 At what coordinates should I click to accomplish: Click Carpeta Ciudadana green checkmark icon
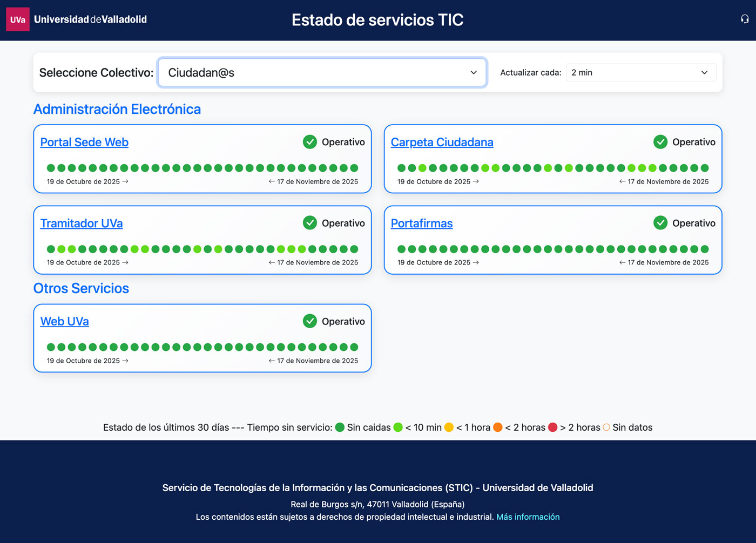(660, 142)
